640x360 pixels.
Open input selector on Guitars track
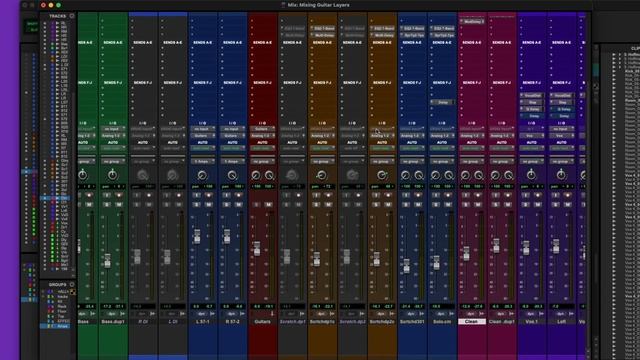pos(262,129)
